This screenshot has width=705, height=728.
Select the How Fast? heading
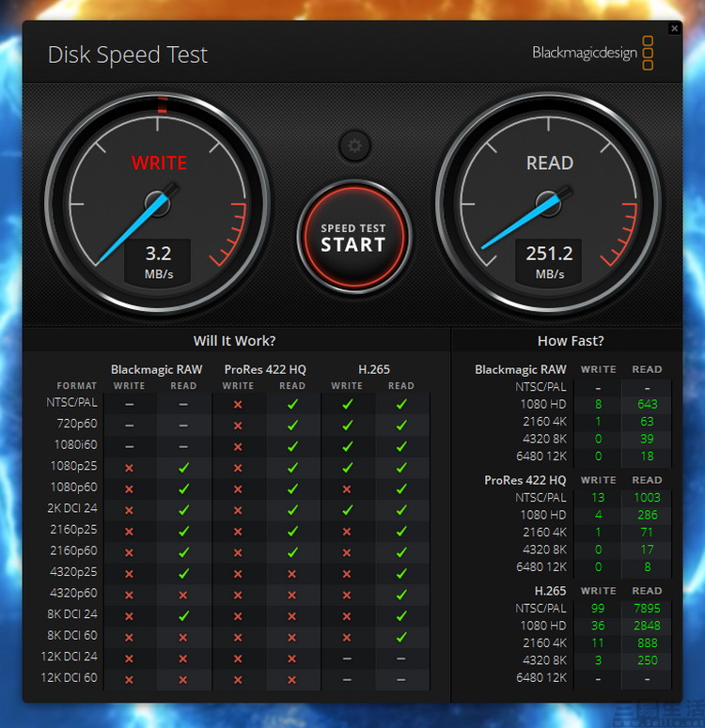571,341
